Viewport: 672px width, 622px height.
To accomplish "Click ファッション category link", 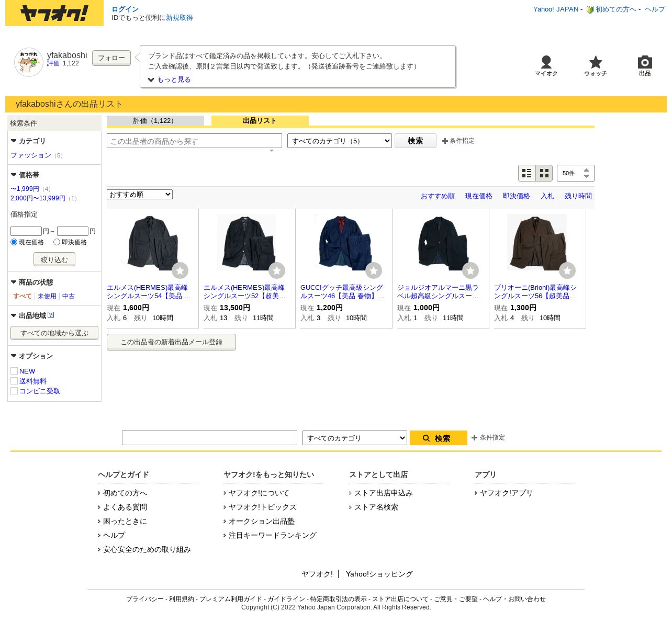I will click(31, 155).
